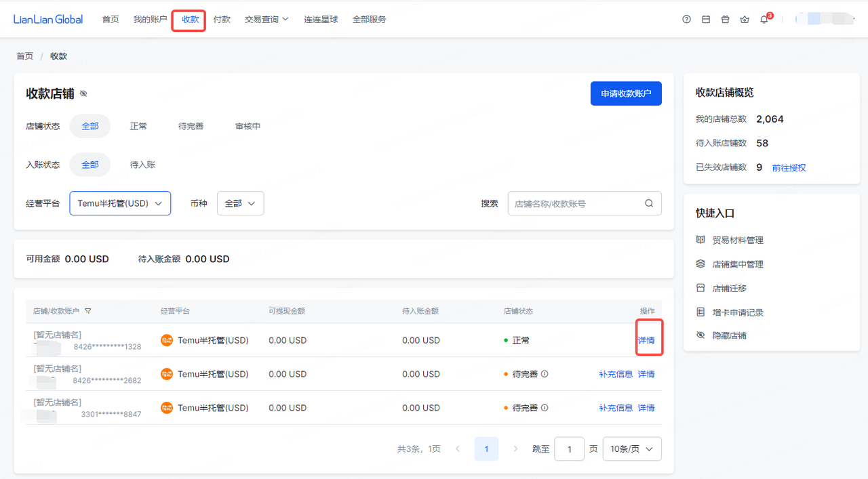Click 增卡申请记录 quick entry text
868x479 pixels.
tap(738, 312)
